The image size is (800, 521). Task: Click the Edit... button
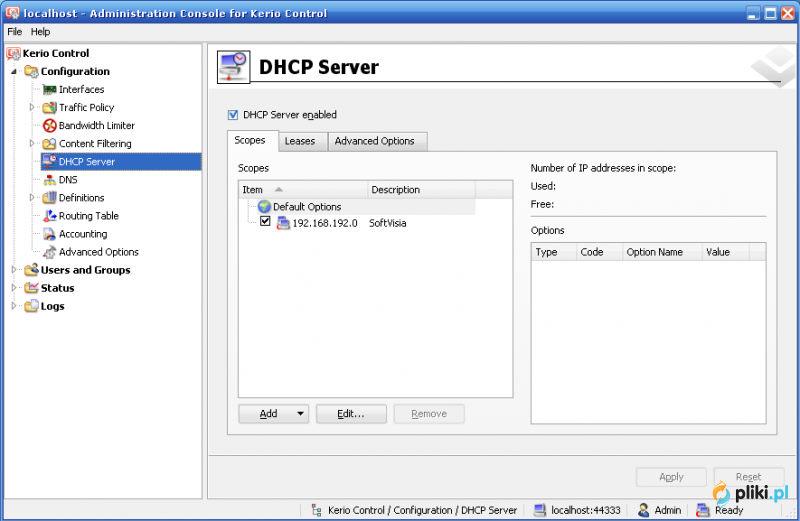pos(351,414)
